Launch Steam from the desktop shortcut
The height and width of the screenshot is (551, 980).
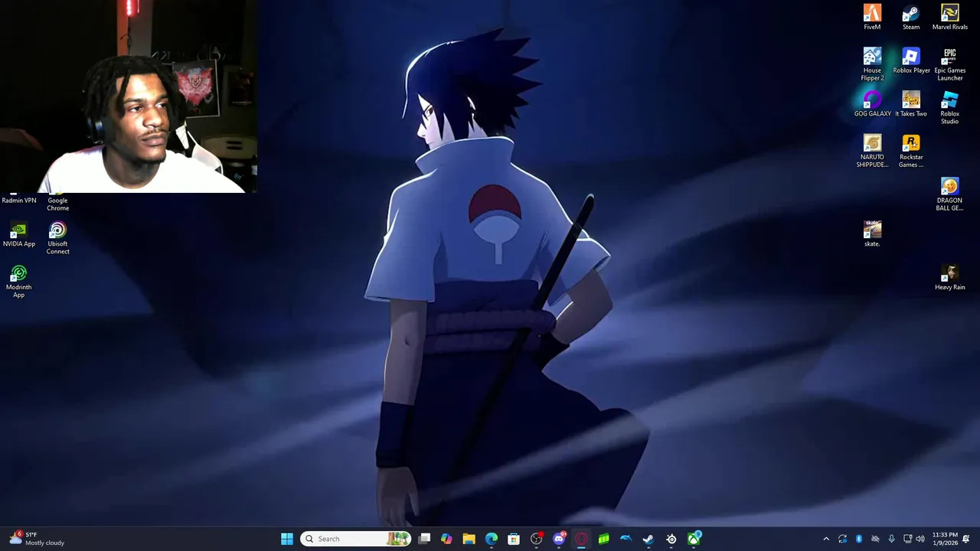[910, 17]
